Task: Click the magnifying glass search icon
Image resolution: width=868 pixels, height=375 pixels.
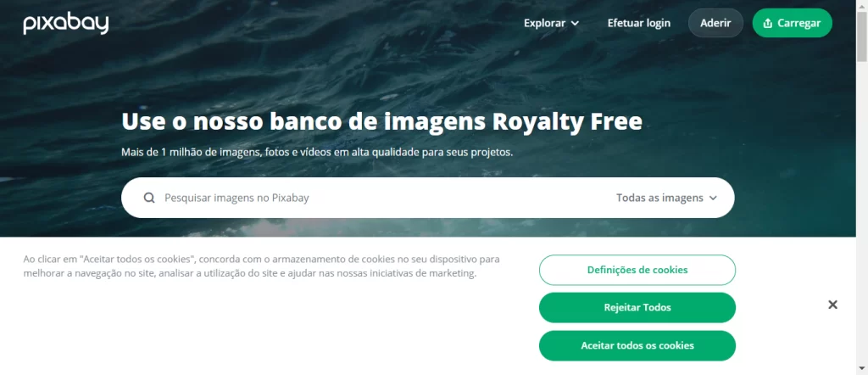Action: tap(149, 198)
